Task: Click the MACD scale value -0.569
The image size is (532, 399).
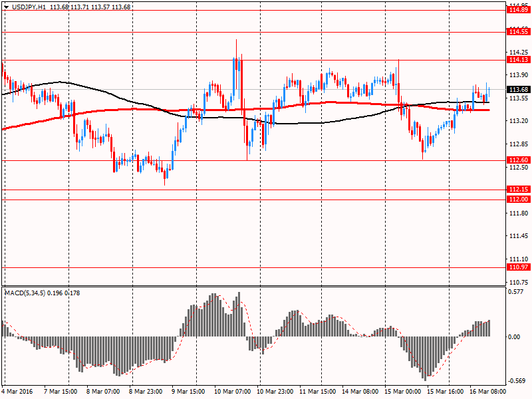Action: point(517,381)
